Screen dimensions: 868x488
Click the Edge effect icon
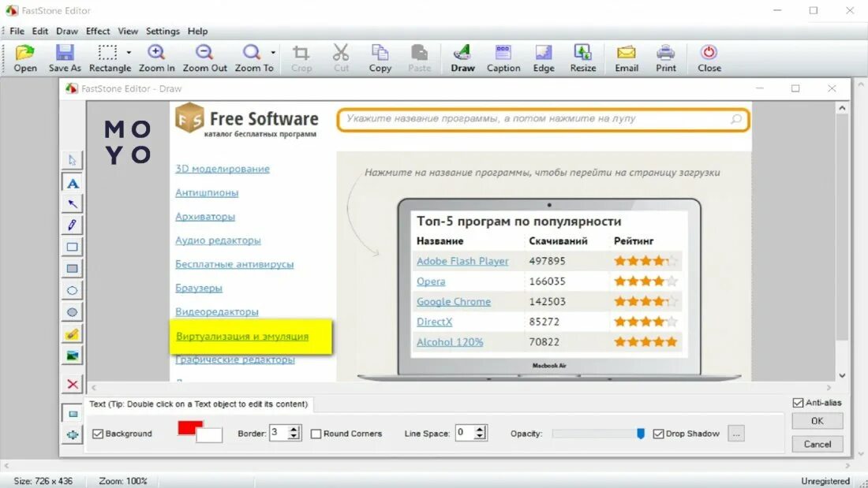pos(544,58)
